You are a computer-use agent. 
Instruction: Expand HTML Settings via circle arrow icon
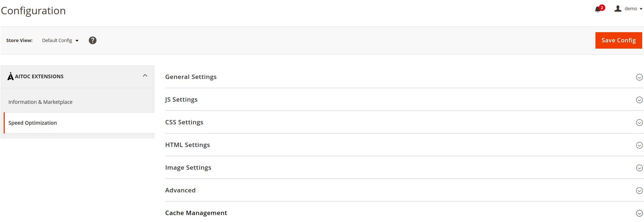(x=639, y=145)
